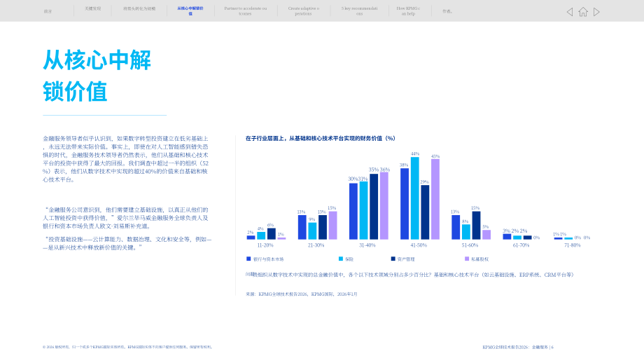This screenshot has height=363, width=644.
Task: Click the 43% private equity bar
Action: pos(435,200)
